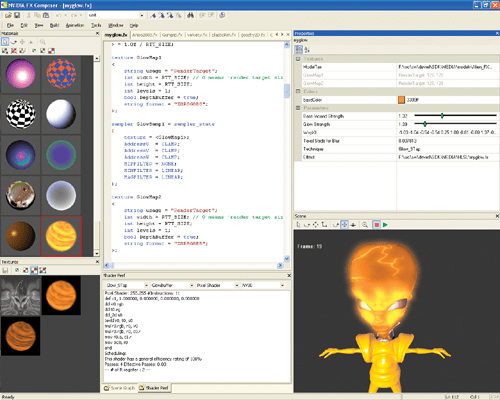Click the Paste clipboard icon in toolbar

point(46,15)
